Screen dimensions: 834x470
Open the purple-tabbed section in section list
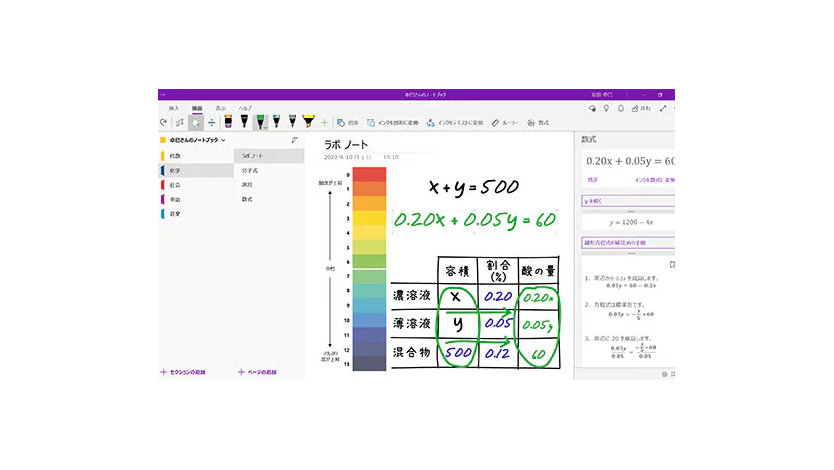point(196,199)
